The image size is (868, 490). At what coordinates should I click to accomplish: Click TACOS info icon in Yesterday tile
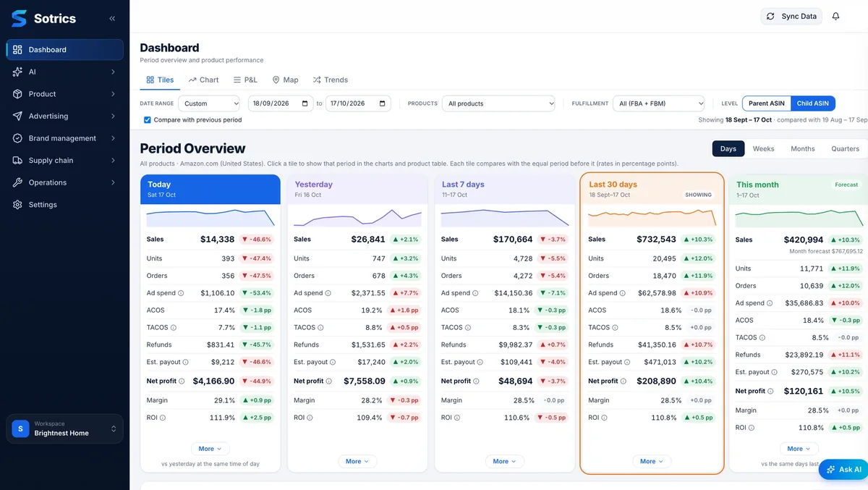pyautogui.click(x=320, y=328)
